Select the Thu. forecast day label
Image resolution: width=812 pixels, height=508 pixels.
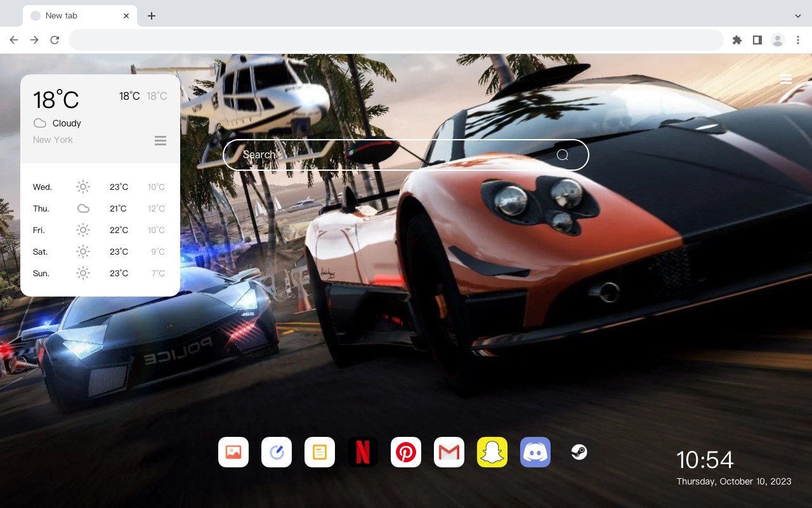[x=41, y=208]
